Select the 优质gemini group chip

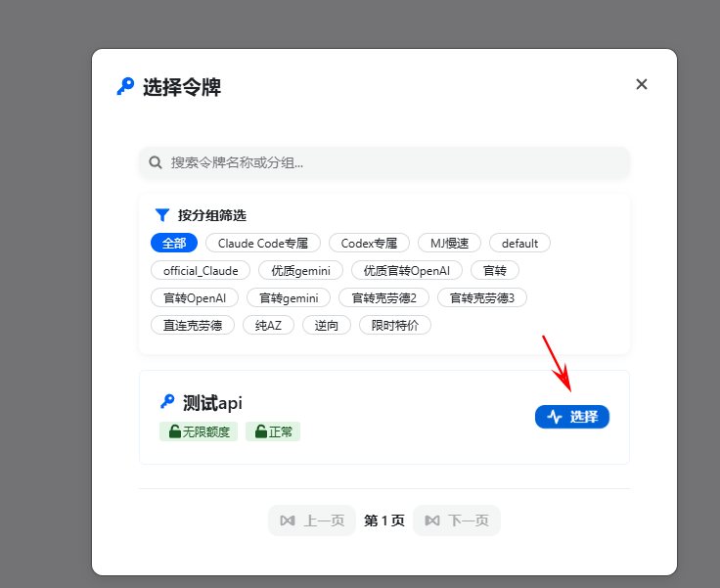click(300, 271)
